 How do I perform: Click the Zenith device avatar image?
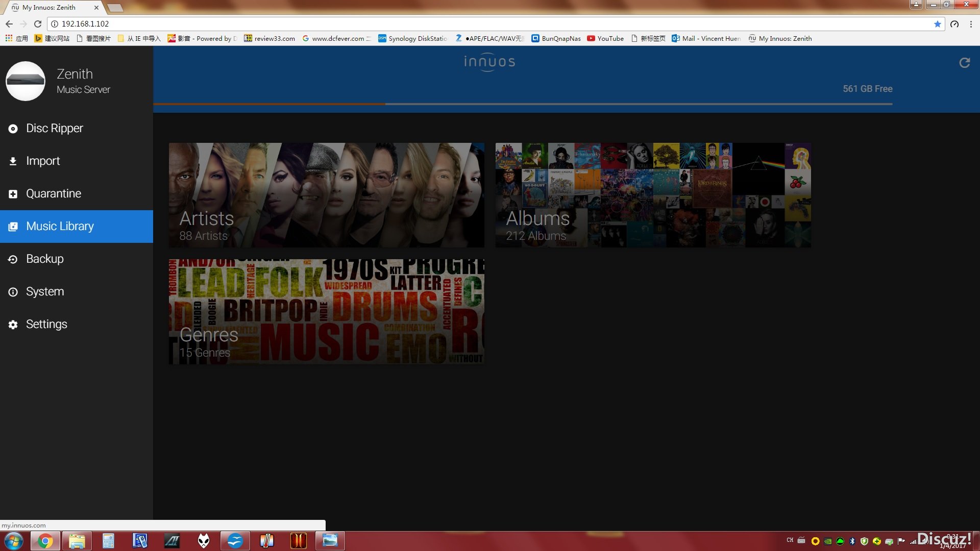(26, 81)
